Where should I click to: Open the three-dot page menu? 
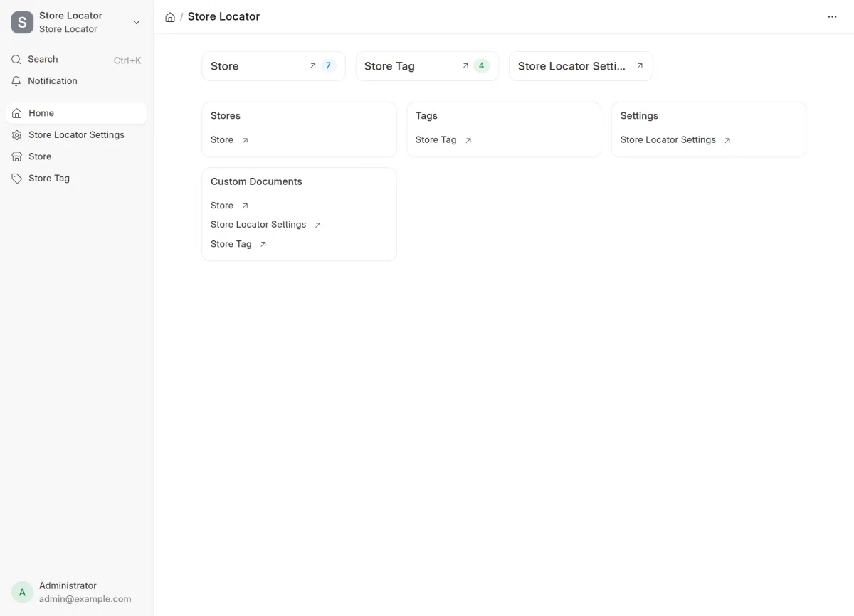coord(832,17)
